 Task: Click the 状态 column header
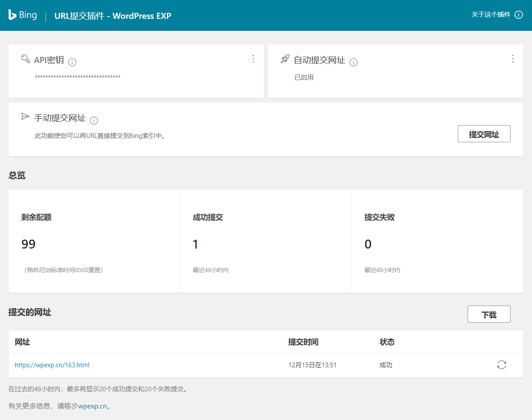coord(387,342)
